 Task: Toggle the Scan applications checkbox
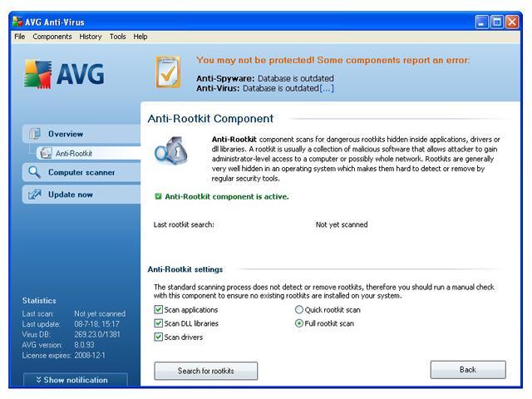[x=159, y=309]
